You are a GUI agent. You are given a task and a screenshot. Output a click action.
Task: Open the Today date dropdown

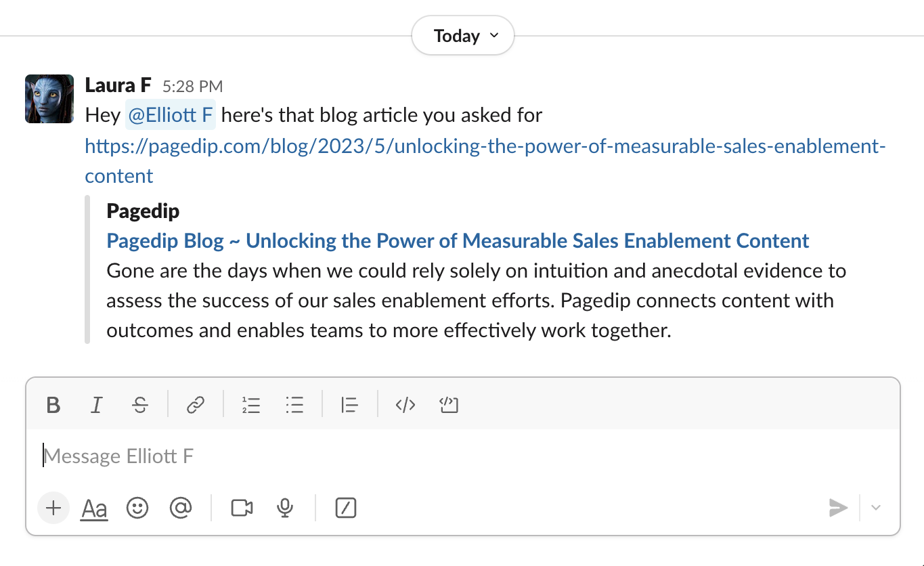click(x=463, y=36)
